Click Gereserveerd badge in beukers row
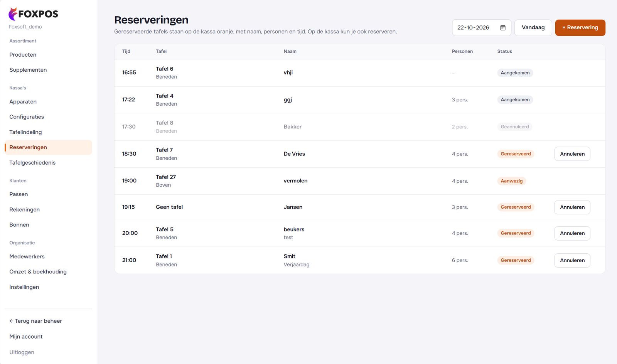 point(516,233)
